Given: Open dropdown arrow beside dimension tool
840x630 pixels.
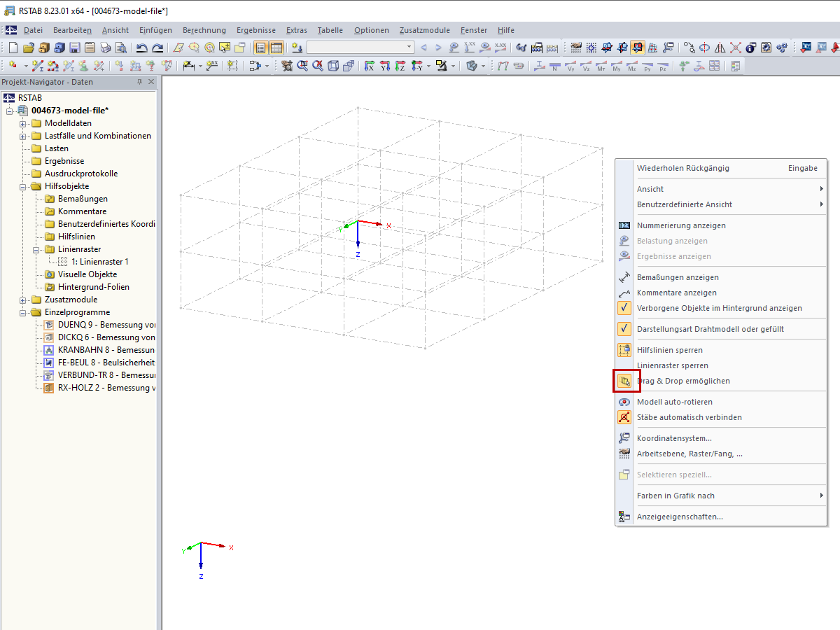Looking at the screenshot, I should point(200,66).
